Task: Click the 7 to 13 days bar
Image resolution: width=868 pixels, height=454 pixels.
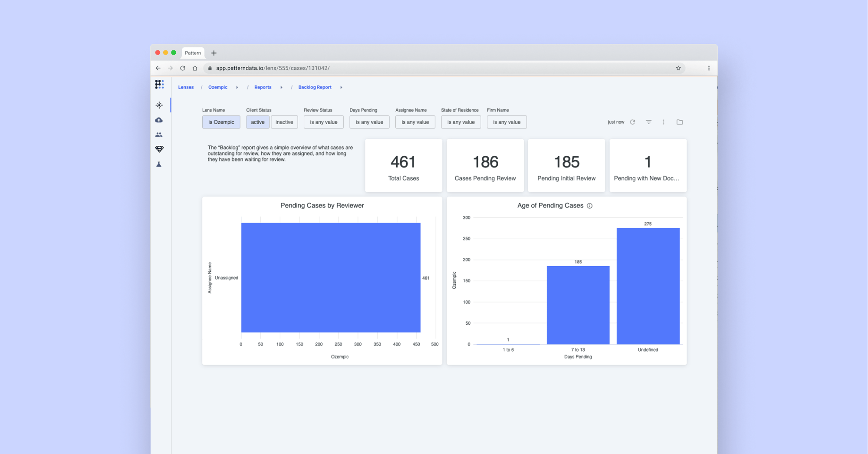Action: [578, 305]
